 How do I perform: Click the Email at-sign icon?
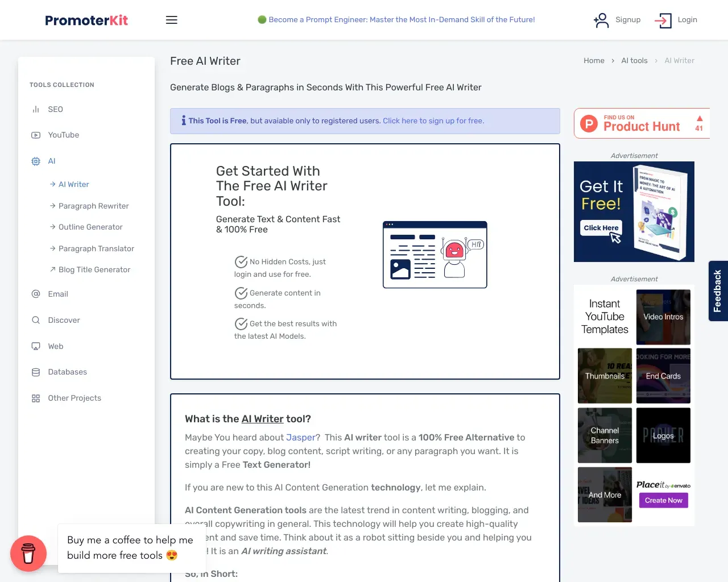36,294
